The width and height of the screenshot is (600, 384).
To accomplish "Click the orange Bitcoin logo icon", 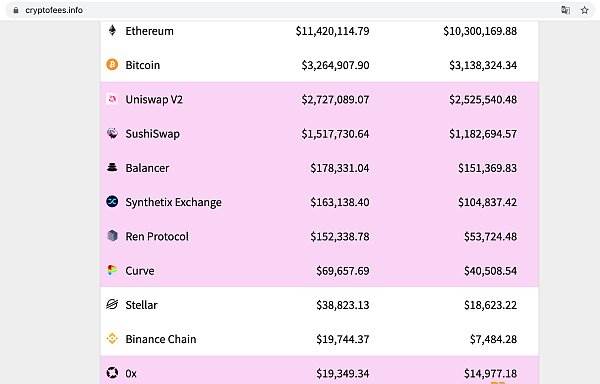I will click(112, 65).
